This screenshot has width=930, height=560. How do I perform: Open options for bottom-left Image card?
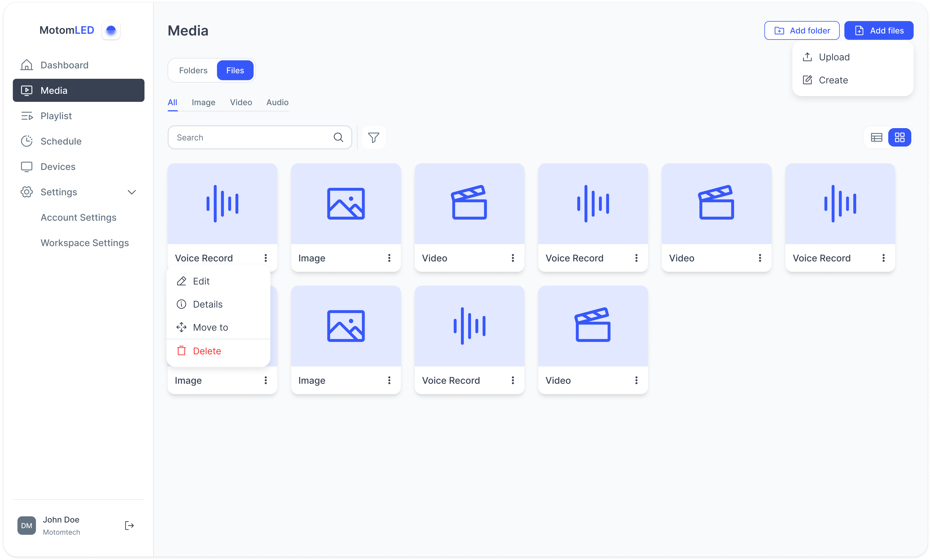point(266,380)
